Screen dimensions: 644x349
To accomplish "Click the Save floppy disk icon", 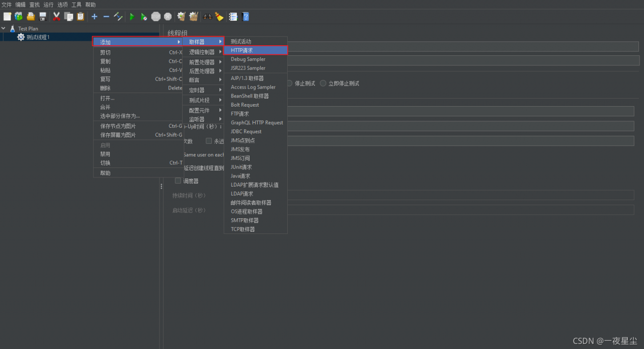I will tap(43, 17).
